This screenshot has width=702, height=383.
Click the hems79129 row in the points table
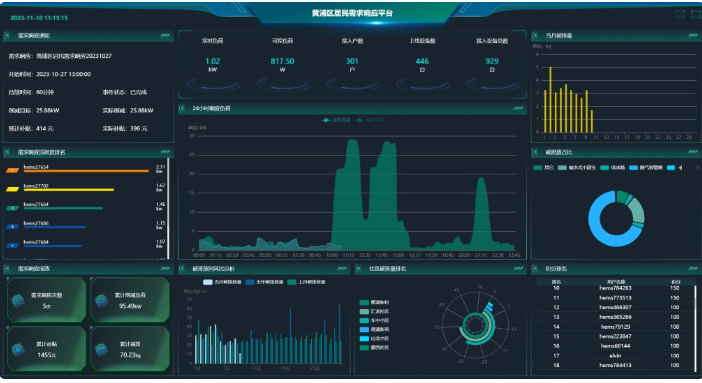(615, 327)
